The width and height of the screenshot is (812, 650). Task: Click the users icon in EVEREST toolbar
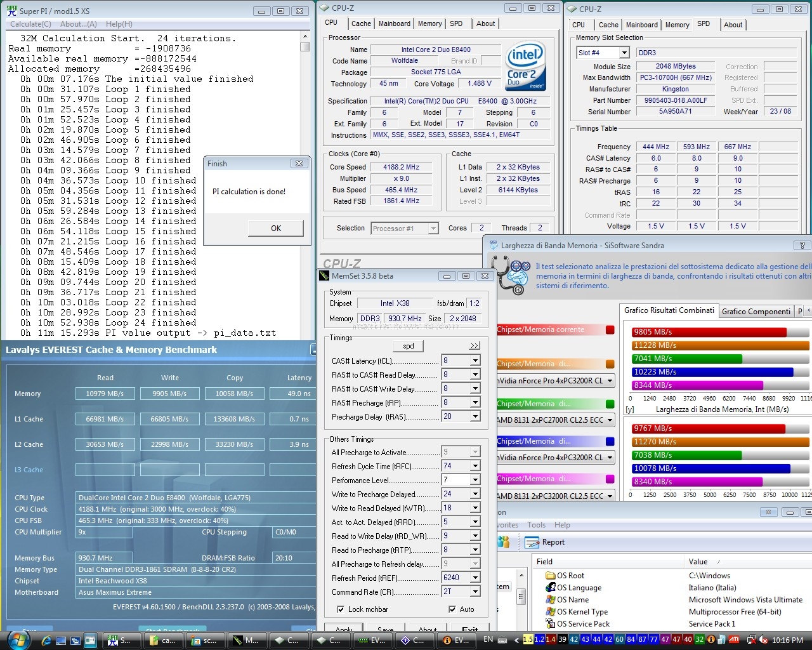click(504, 542)
